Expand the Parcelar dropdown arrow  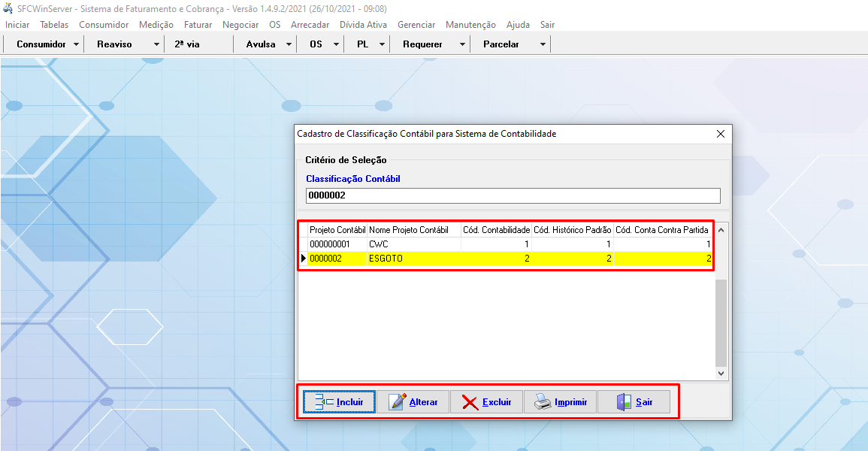543,44
